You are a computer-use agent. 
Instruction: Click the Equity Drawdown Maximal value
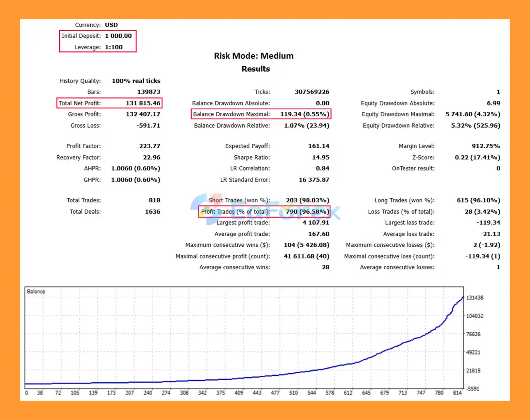(x=472, y=114)
